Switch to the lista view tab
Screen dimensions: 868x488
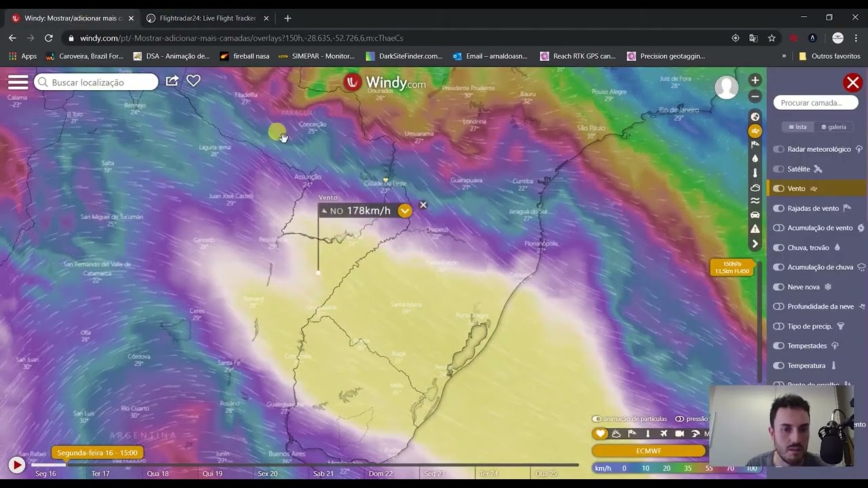(x=797, y=127)
